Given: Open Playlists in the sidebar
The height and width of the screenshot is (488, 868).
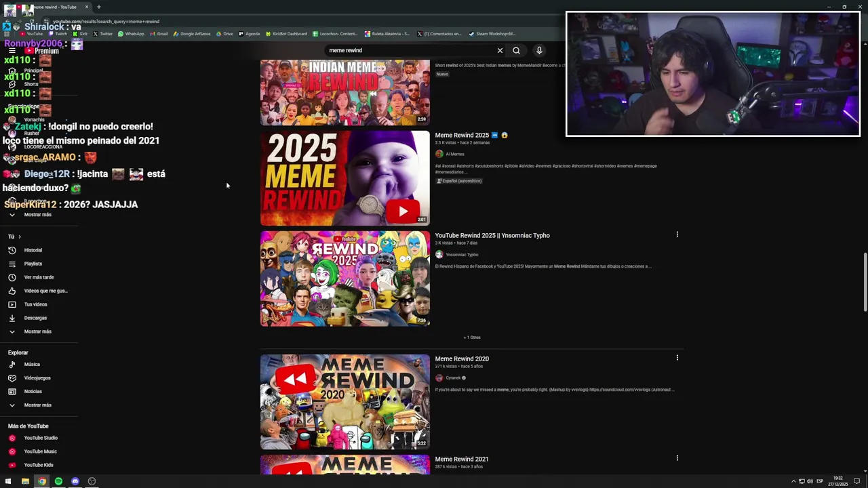Looking at the screenshot, I should [33, 264].
